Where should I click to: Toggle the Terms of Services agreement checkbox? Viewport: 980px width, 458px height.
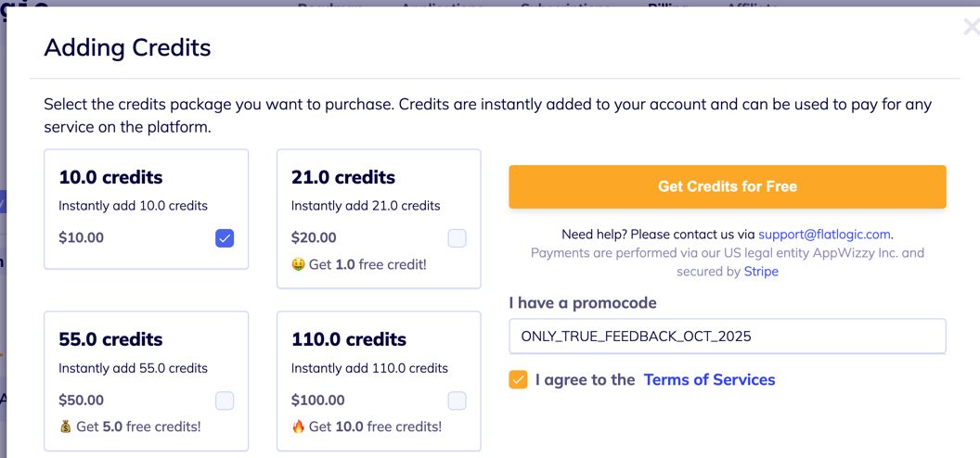519,379
